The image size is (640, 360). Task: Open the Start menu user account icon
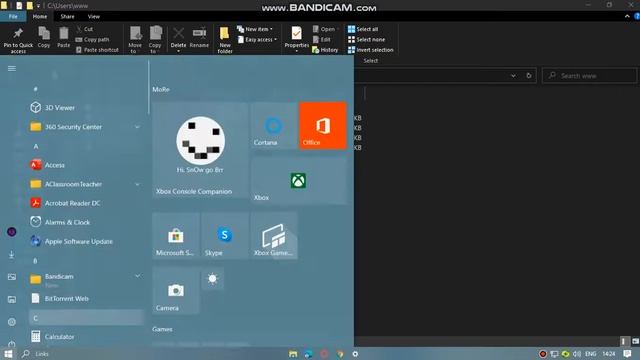pos(12,232)
